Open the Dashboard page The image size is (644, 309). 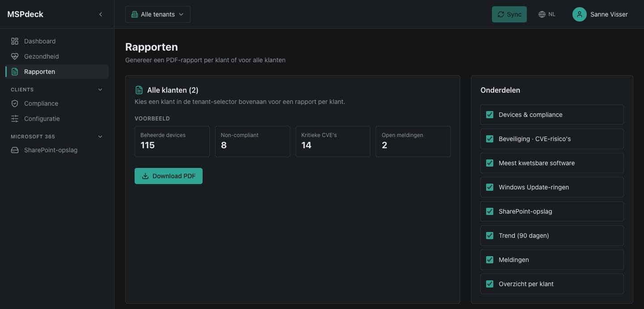[57, 41]
